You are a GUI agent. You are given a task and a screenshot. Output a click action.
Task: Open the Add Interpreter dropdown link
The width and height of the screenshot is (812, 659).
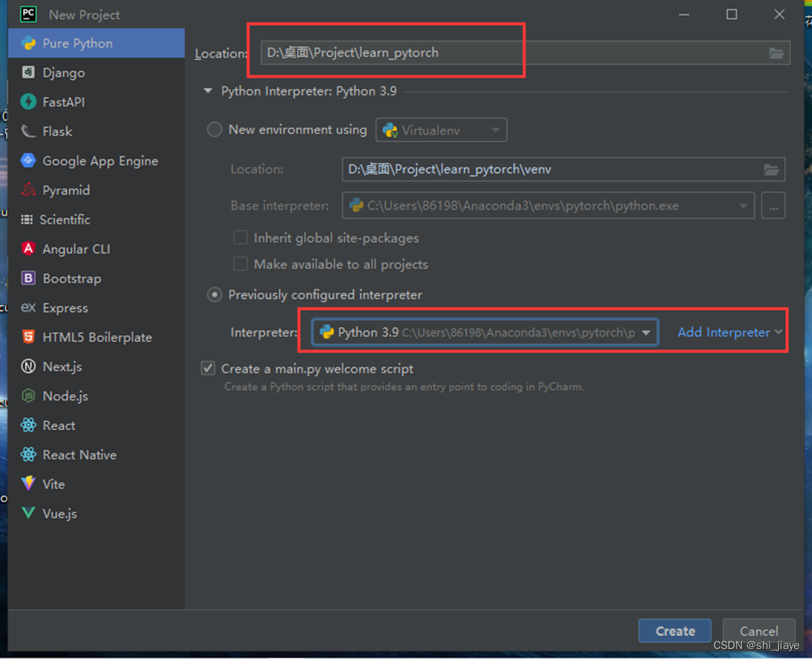(730, 333)
